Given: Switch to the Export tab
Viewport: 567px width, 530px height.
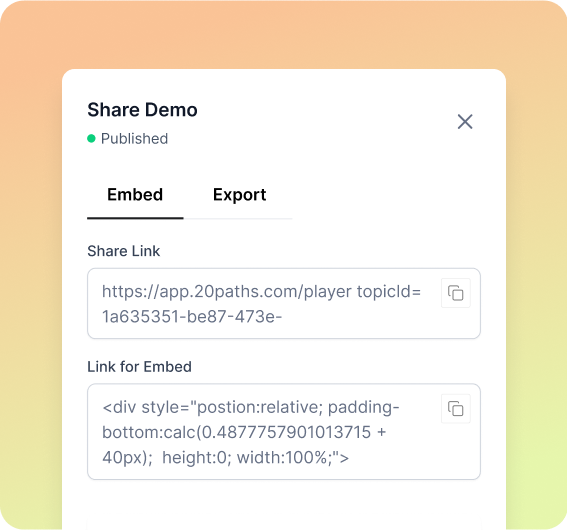Looking at the screenshot, I should click(x=239, y=195).
